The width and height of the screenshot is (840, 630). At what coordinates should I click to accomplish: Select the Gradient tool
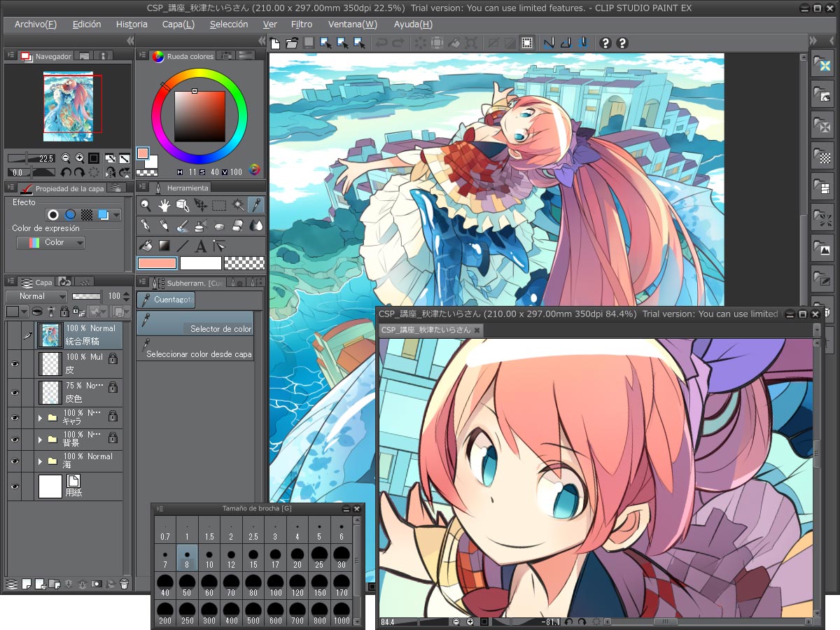164,246
